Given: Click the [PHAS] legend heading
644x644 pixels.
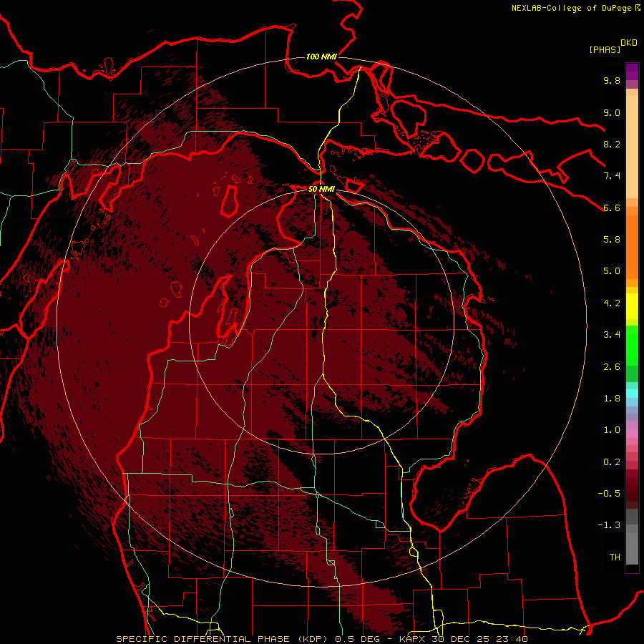Looking at the screenshot, I should [605, 49].
